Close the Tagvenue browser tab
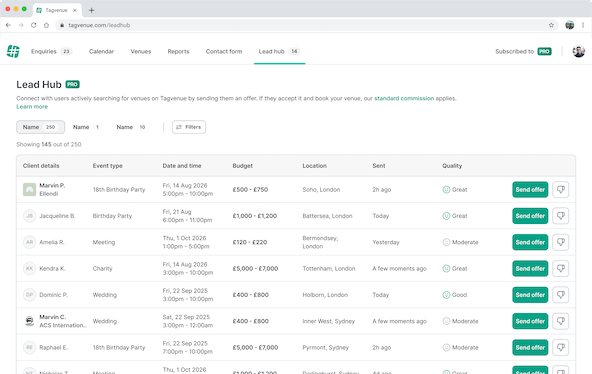The height and width of the screenshot is (374, 592). 75,10
